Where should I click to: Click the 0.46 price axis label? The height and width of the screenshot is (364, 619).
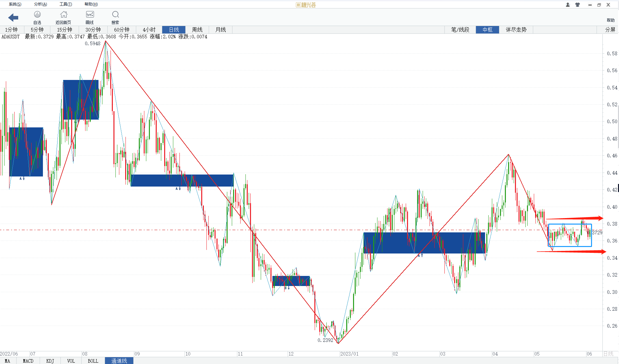tap(612, 156)
